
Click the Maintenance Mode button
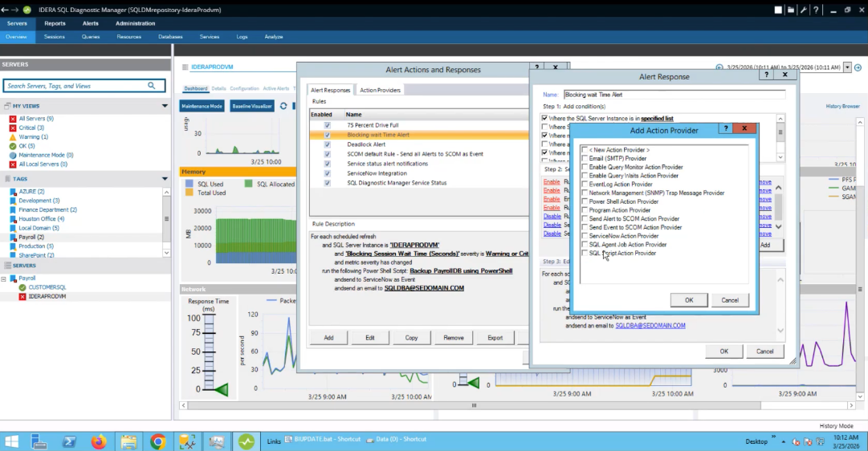point(202,106)
